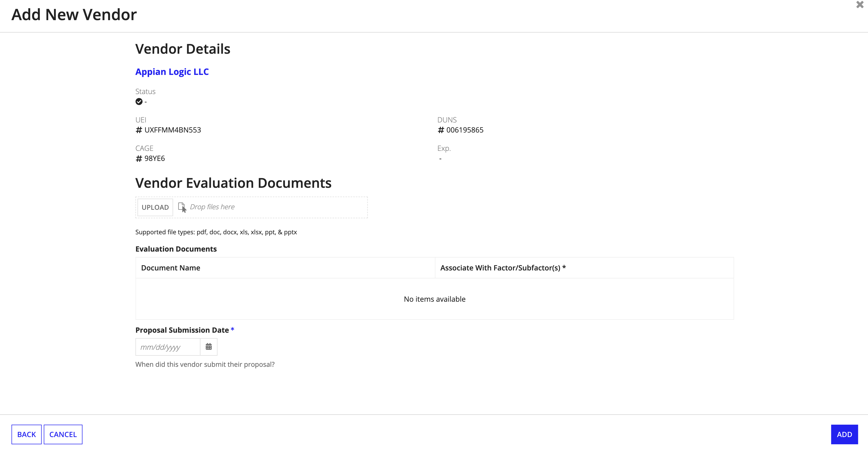Click the calendar icon for date picker
This screenshot has width=868, height=451.
click(209, 346)
